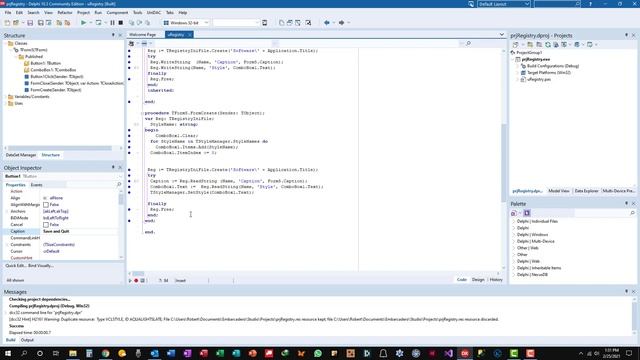Stop the running program via the black square
The height and width of the screenshot is (360, 640).
tap(121, 23)
